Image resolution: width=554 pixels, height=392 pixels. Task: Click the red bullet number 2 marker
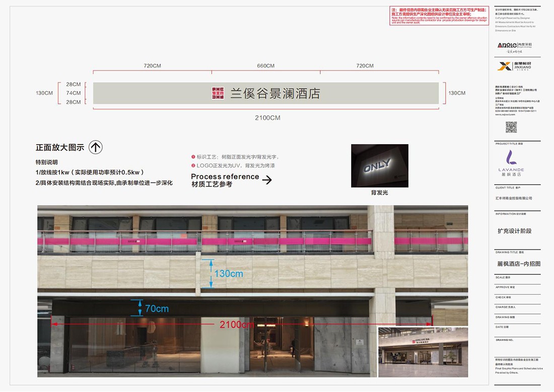pos(193,165)
